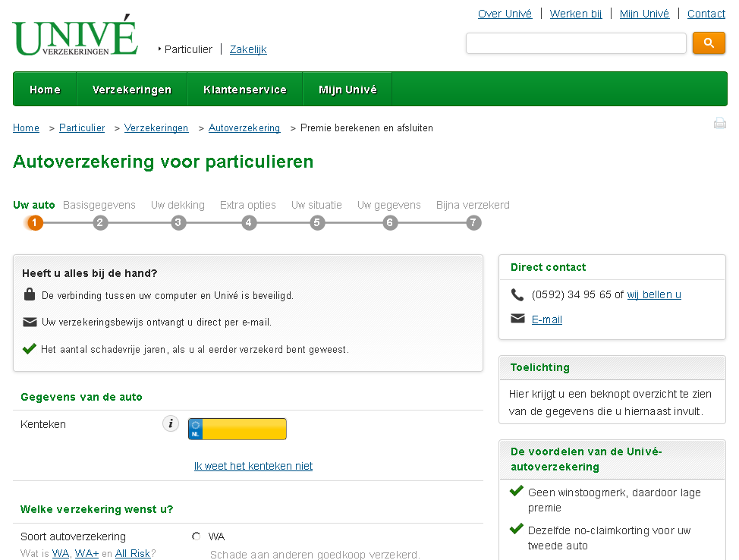Open the All Risk explanation link
This screenshot has height=560, width=739.
133,553
